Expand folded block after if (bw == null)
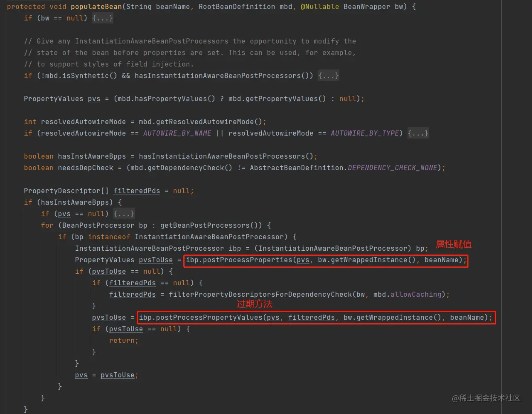The image size is (532, 414). pos(103,18)
